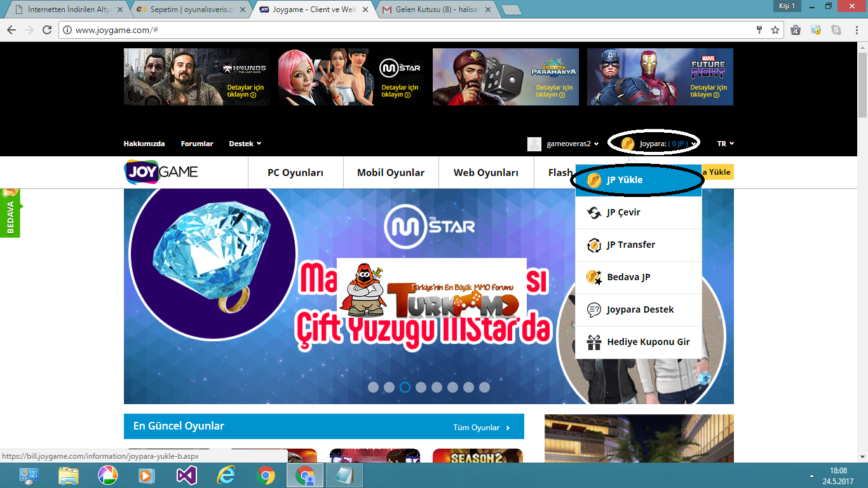This screenshot has width=868, height=488.
Task: Select the first carousel slide dot
Action: tap(373, 387)
